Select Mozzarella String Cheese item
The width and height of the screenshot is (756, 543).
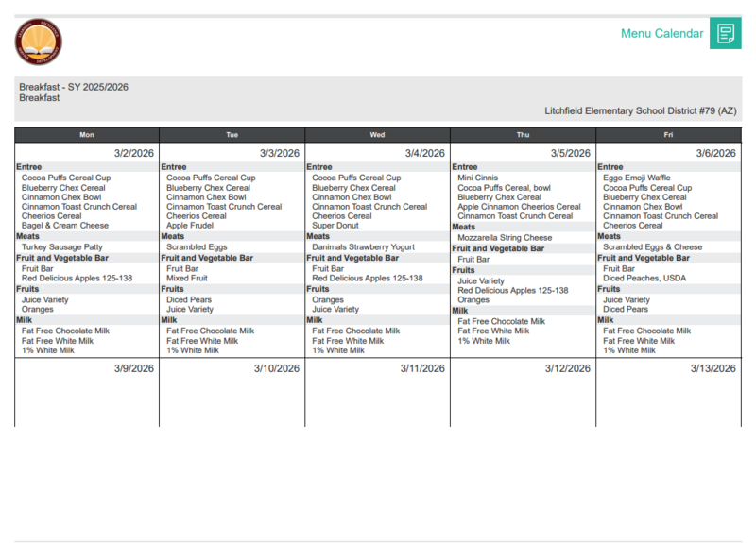point(505,238)
